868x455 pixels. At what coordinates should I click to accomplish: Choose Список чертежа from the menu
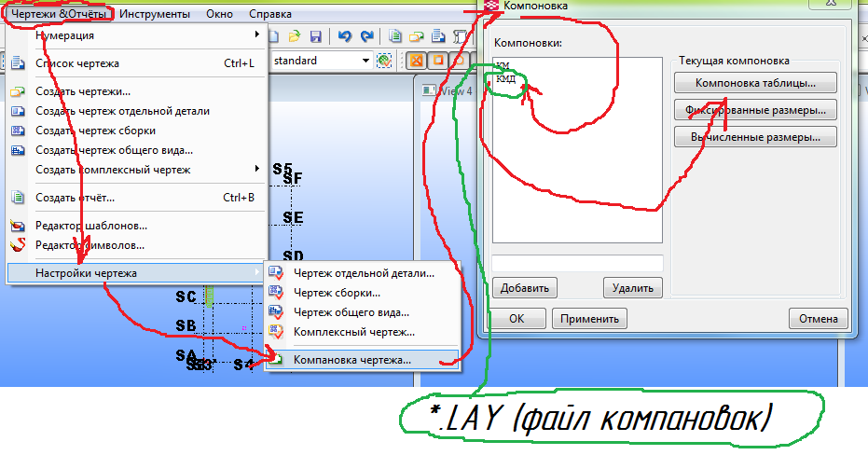coord(137,63)
